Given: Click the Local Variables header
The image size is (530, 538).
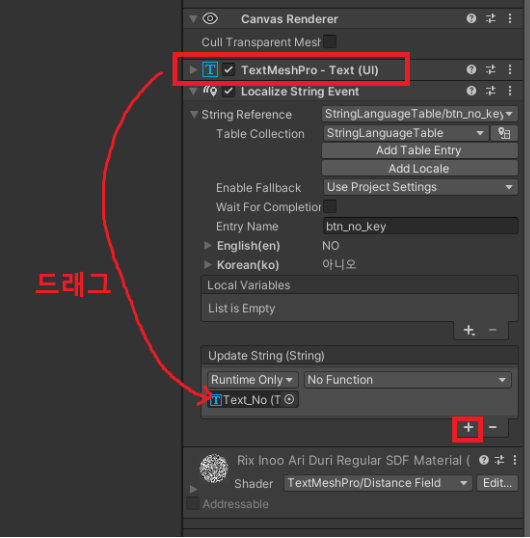Looking at the screenshot, I should (360, 285).
